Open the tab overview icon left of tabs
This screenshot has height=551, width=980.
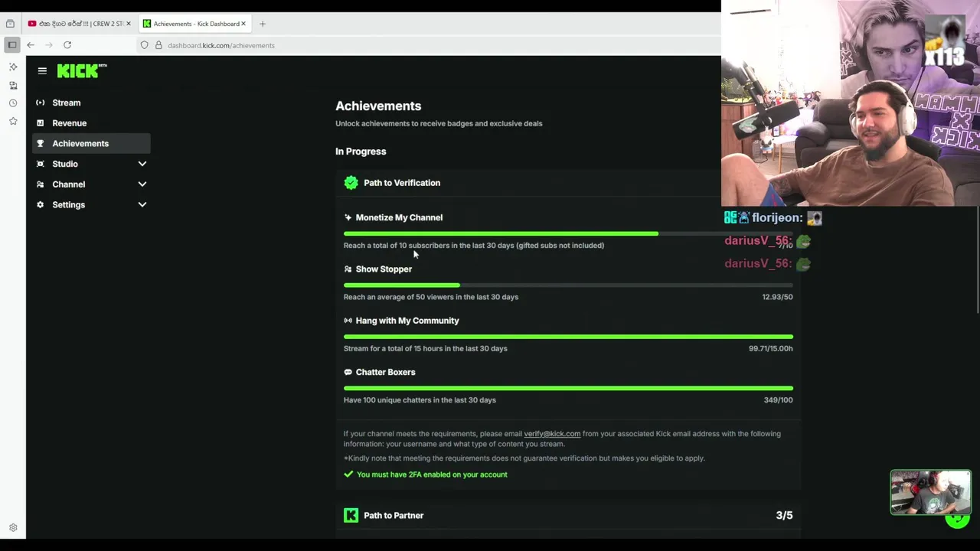[10, 24]
